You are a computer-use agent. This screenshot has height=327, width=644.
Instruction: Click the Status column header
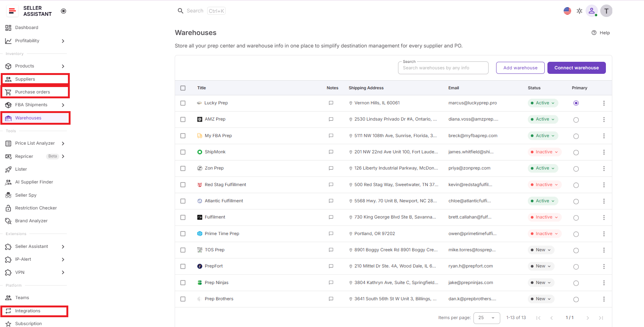pos(534,88)
